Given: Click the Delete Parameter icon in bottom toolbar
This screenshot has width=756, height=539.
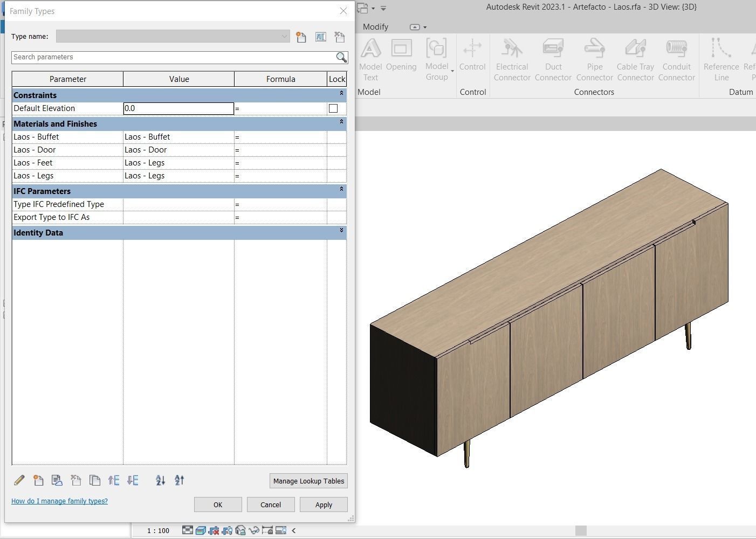Looking at the screenshot, I should point(75,480).
